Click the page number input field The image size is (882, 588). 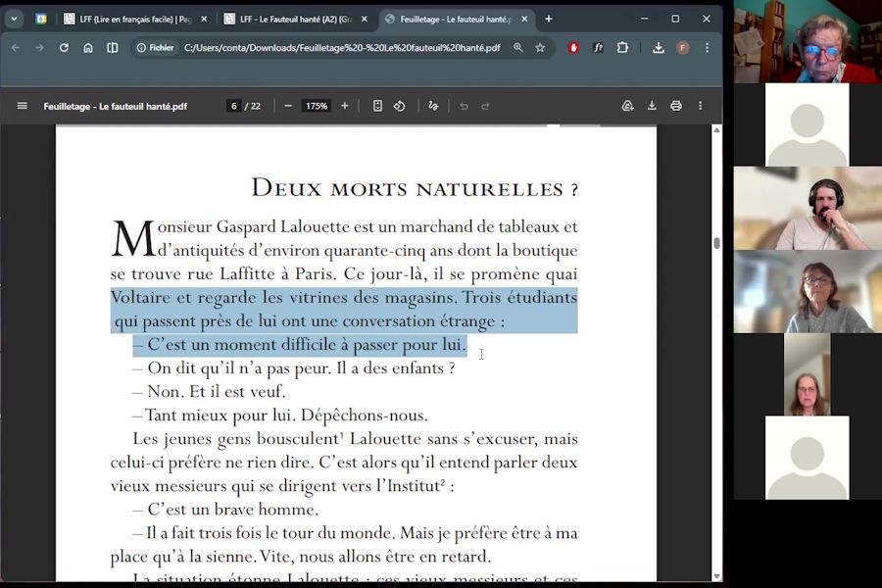tap(233, 106)
